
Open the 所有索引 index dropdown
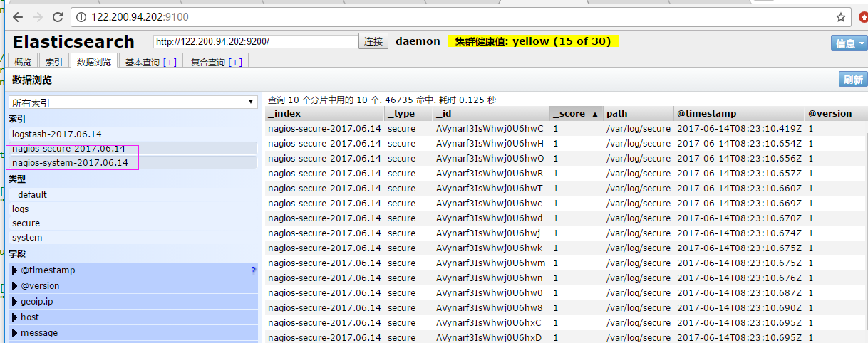point(133,102)
